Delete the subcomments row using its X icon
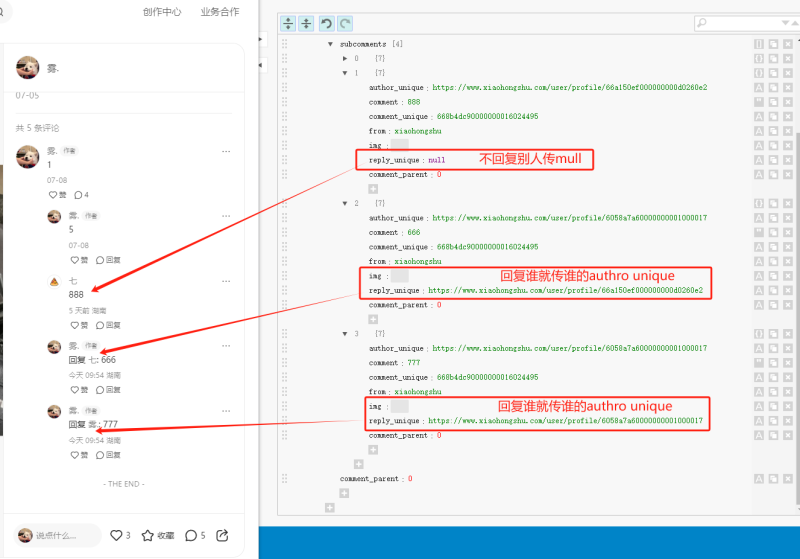 pos(788,44)
